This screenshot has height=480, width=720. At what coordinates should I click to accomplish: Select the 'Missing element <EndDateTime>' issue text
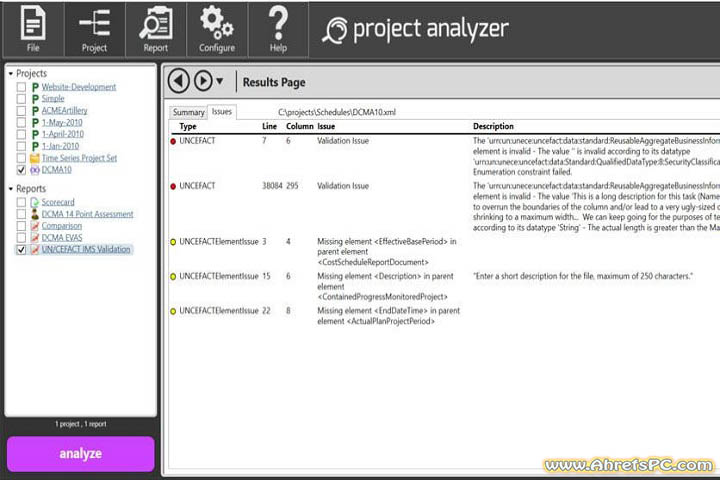[388, 316]
